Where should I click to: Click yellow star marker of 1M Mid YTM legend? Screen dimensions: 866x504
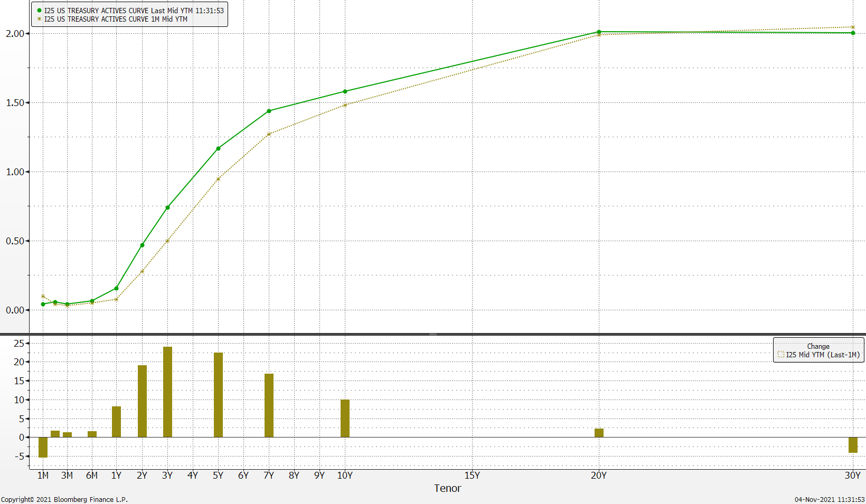(39, 19)
